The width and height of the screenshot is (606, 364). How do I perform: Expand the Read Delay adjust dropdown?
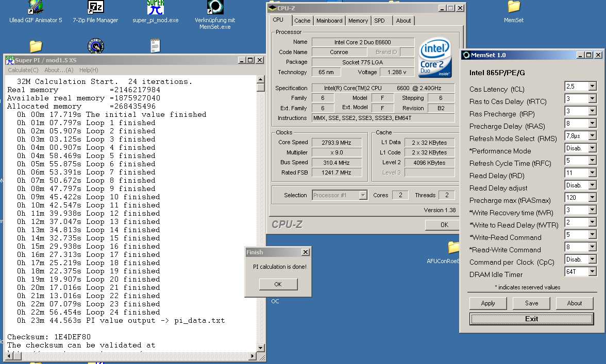592,185
